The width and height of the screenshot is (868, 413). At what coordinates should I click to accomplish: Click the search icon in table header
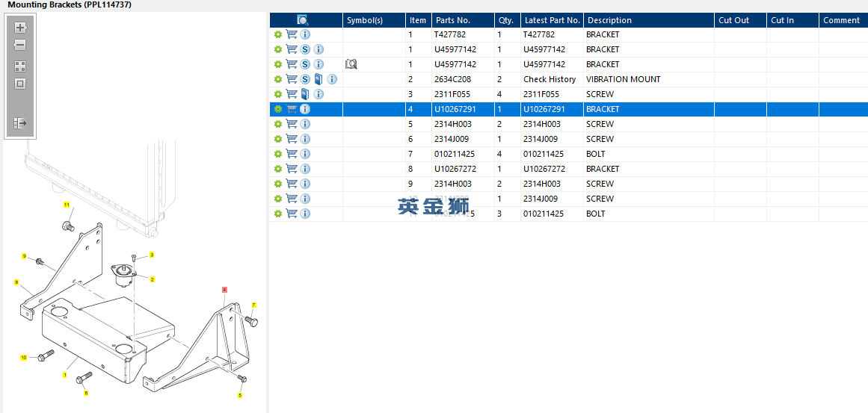click(302, 20)
